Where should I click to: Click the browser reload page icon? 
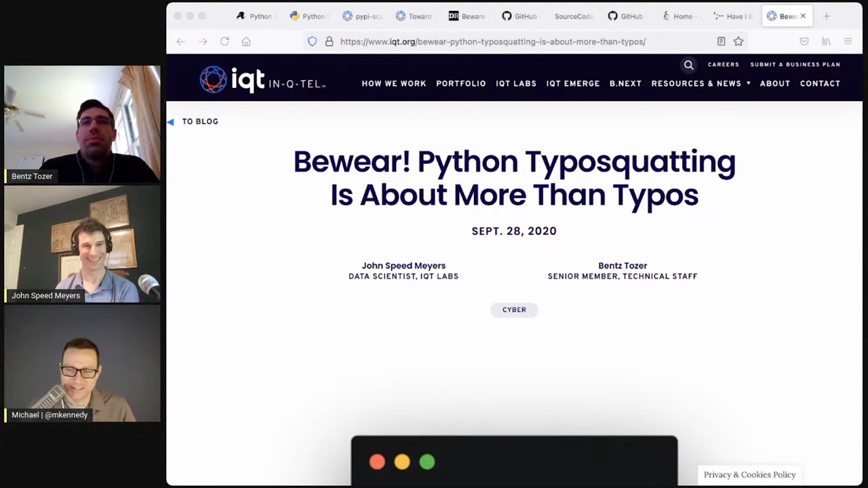224,41
